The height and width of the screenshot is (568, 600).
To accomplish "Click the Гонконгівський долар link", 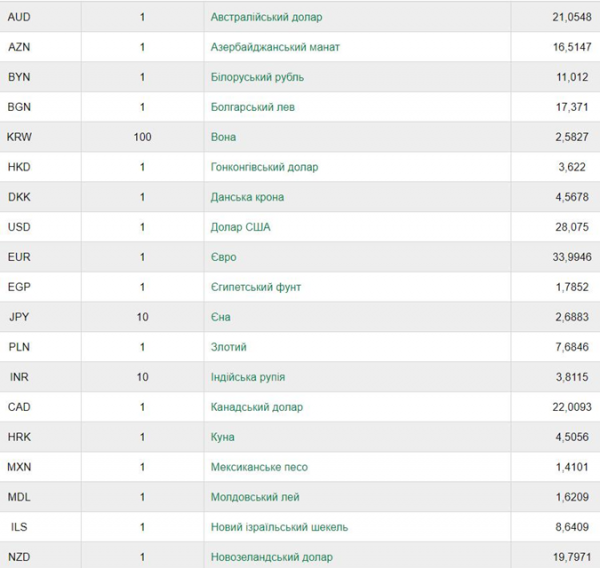I will pyautogui.click(x=264, y=167).
